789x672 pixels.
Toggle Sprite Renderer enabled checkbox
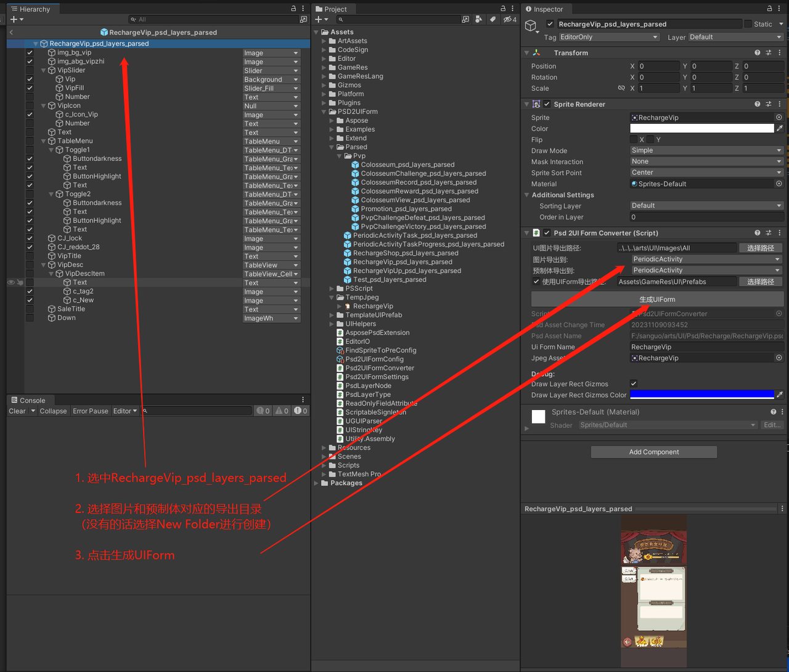[x=547, y=104]
